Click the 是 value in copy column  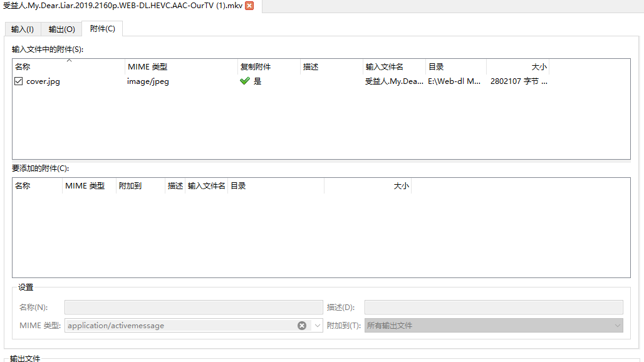[257, 81]
